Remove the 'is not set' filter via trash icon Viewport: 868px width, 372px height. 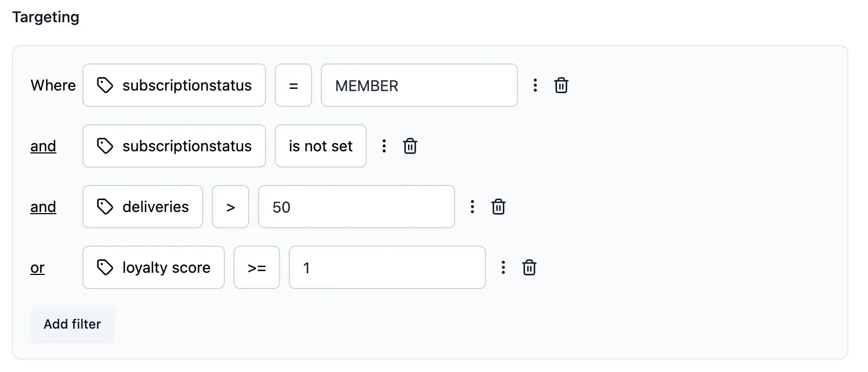tap(410, 146)
